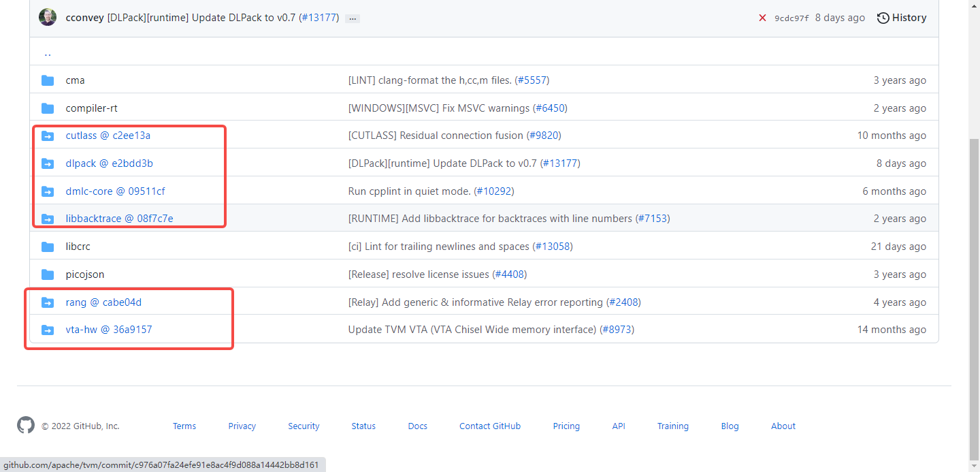Screen dimensions: 980x472
Task: Open the compiler-rt folder
Action: [91, 108]
